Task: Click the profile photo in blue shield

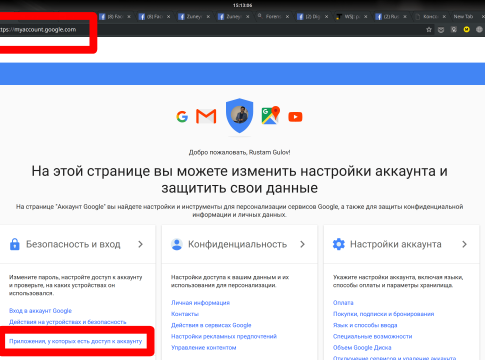Action: click(240, 115)
